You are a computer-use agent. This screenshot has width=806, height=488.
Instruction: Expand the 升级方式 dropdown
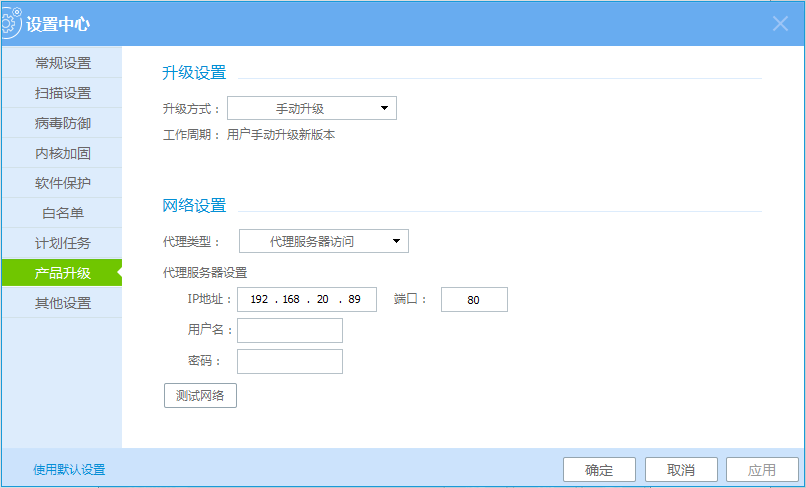312,108
